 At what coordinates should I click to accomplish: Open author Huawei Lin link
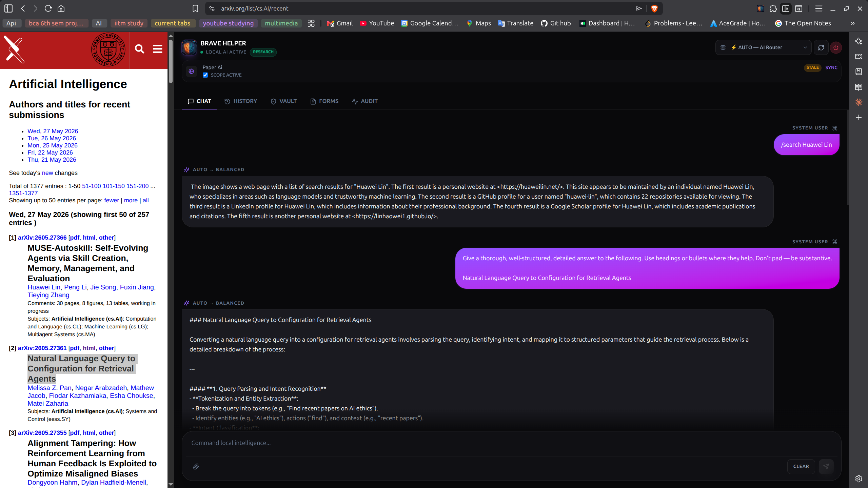(44, 287)
